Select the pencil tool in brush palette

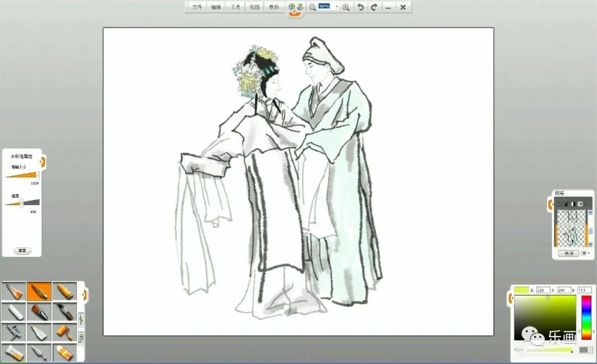(x=13, y=291)
